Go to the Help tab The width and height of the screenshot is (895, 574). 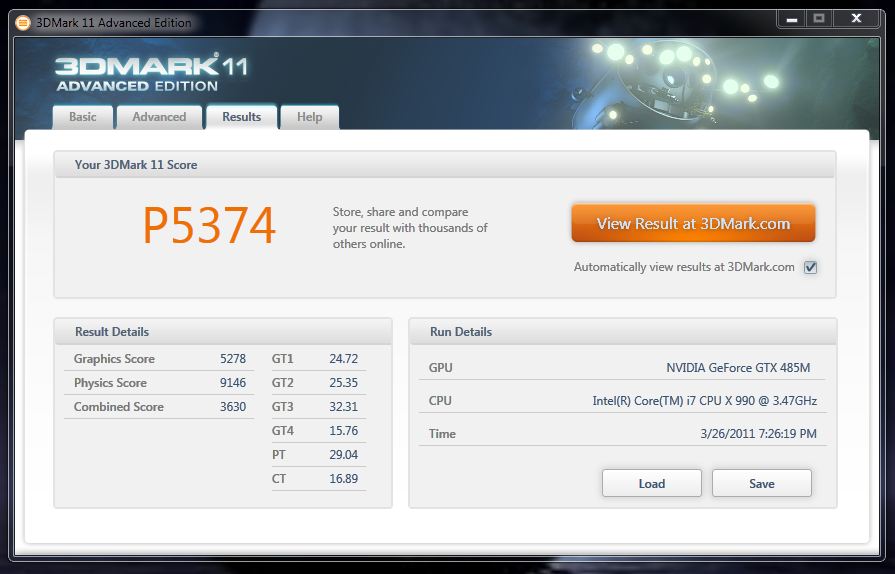(x=309, y=117)
